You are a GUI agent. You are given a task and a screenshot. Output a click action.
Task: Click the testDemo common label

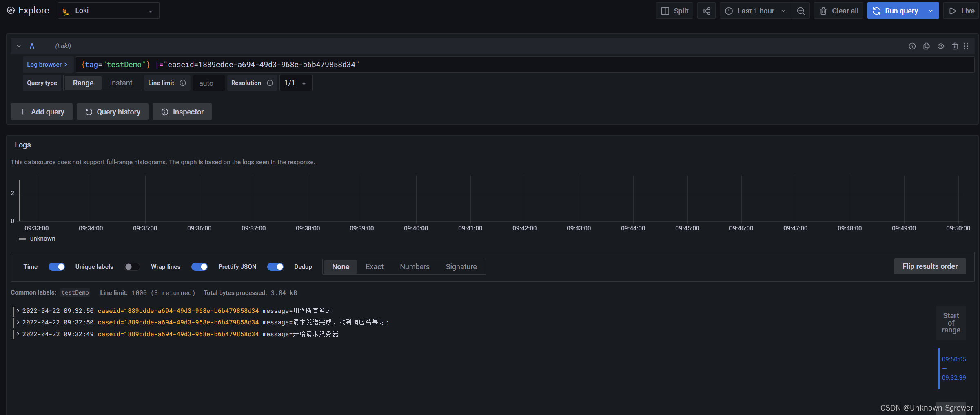point(75,292)
